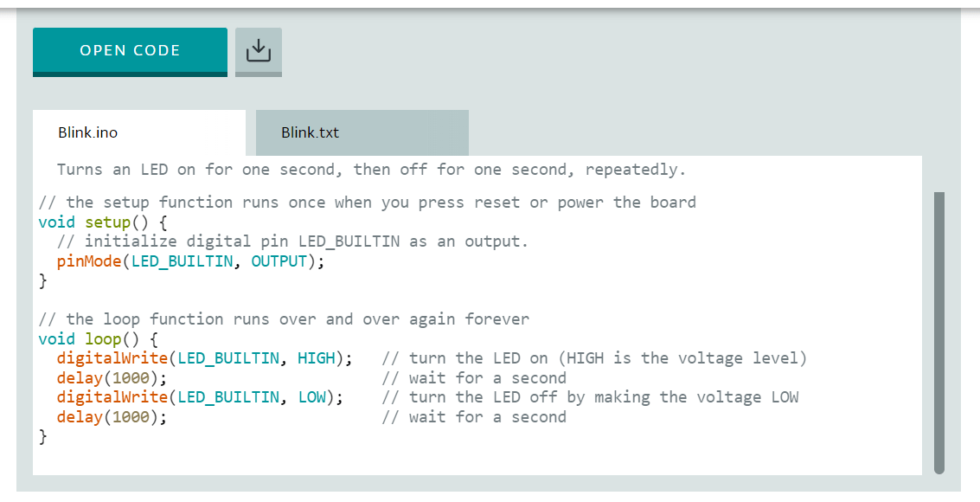980x502 pixels.
Task: Click the first delay(1000) statement
Action: [x=112, y=378]
